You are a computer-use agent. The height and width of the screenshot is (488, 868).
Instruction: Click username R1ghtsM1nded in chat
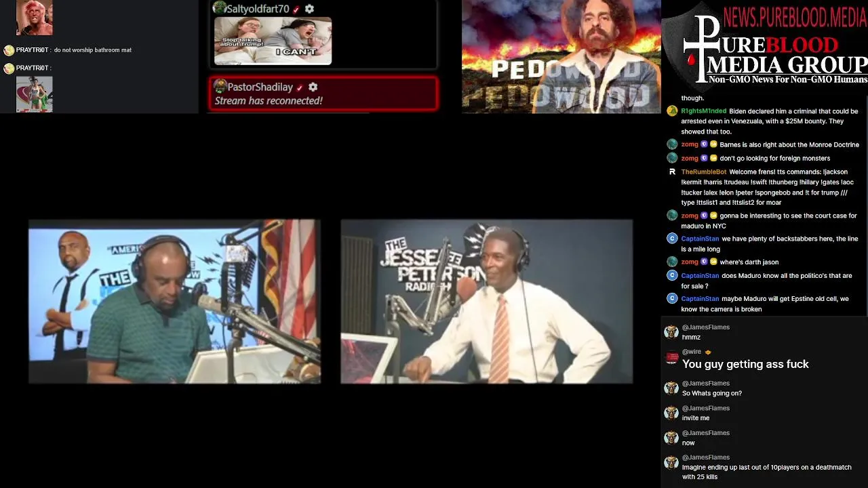click(704, 111)
